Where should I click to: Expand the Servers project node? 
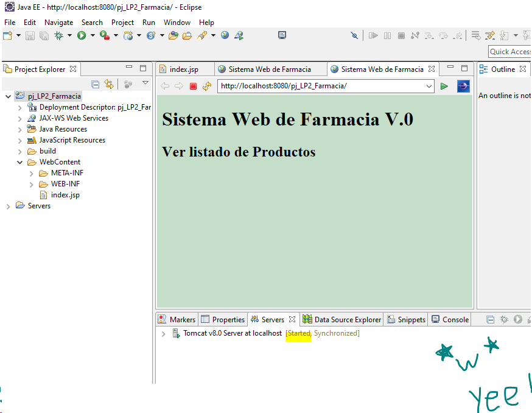click(8, 206)
